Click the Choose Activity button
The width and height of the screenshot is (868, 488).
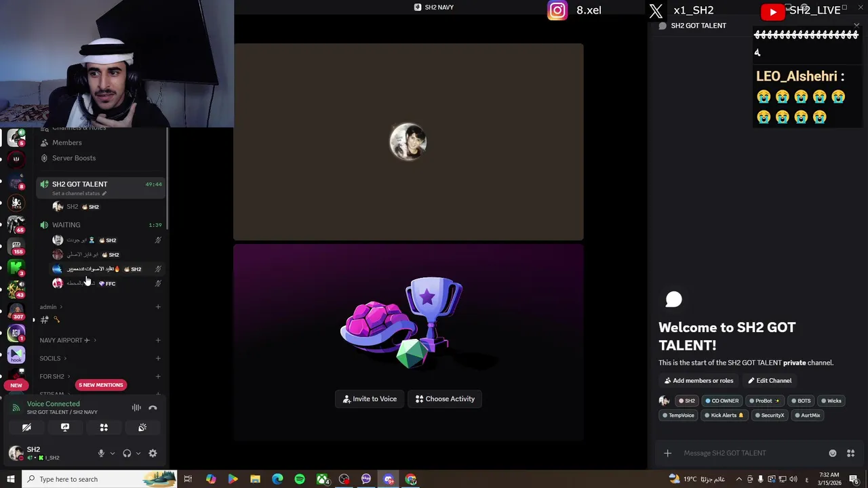[x=445, y=399]
